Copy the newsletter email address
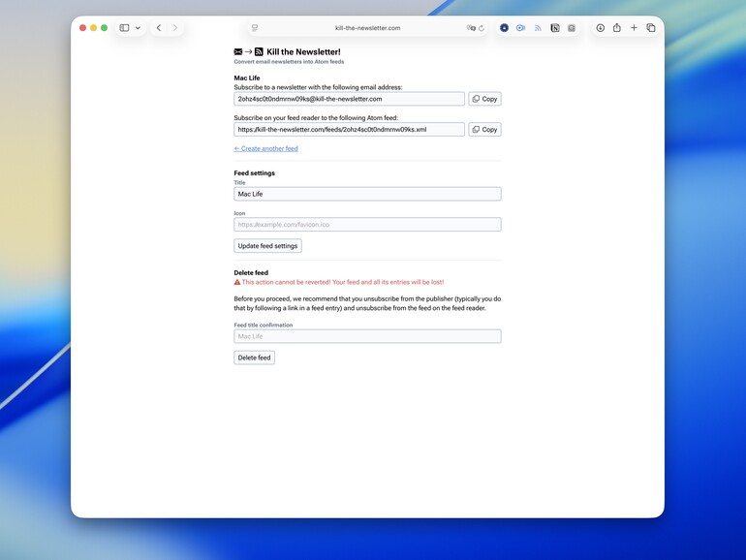746x560 pixels. click(x=484, y=99)
